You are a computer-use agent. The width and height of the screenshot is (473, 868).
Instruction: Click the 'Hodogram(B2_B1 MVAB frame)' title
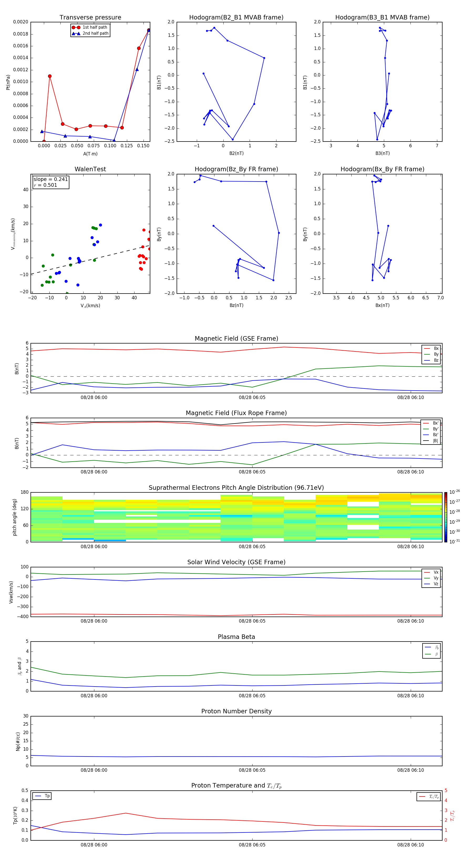coord(236,18)
